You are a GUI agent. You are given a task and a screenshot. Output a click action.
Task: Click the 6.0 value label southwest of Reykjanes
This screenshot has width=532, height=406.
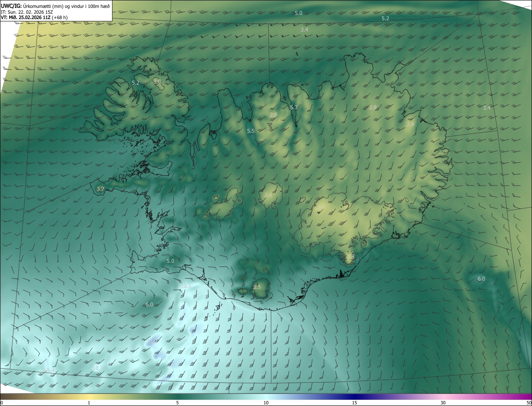tap(149, 304)
